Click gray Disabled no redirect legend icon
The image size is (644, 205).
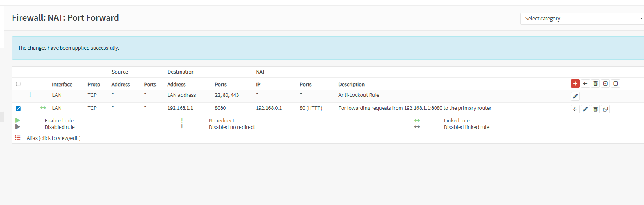pos(182,127)
